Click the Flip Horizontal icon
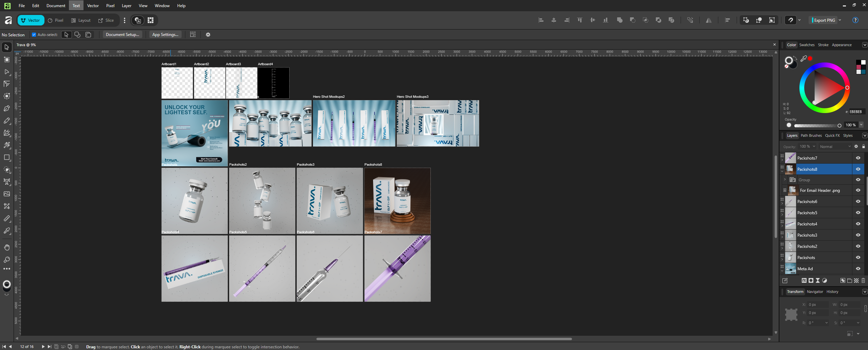868x350 pixels. click(709, 20)
